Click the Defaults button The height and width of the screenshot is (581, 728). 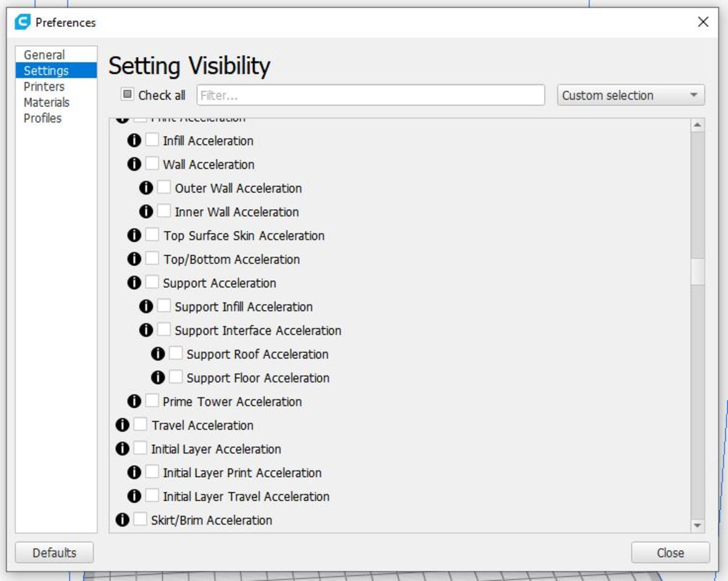click(x=54, y=552)
